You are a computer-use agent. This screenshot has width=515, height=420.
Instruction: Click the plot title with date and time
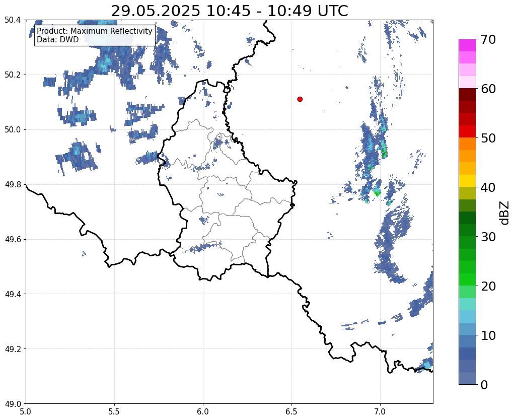(x=229, y=11)
